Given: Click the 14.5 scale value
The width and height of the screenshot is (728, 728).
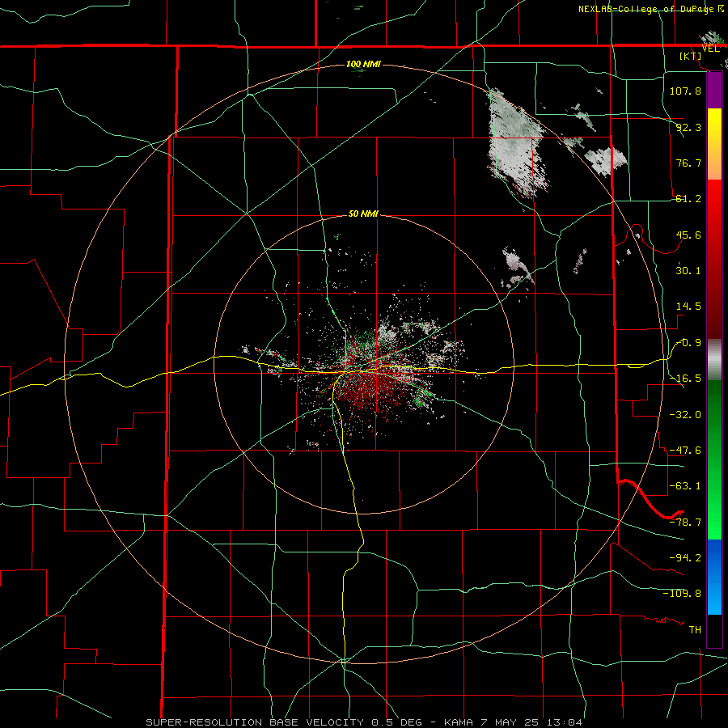Looking at the screenshot, I should [x=688, y=307].
